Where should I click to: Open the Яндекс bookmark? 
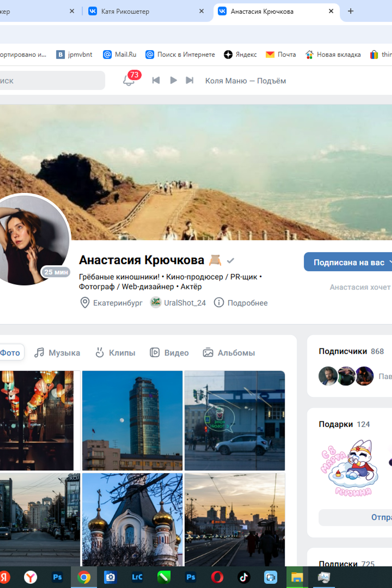240,55
